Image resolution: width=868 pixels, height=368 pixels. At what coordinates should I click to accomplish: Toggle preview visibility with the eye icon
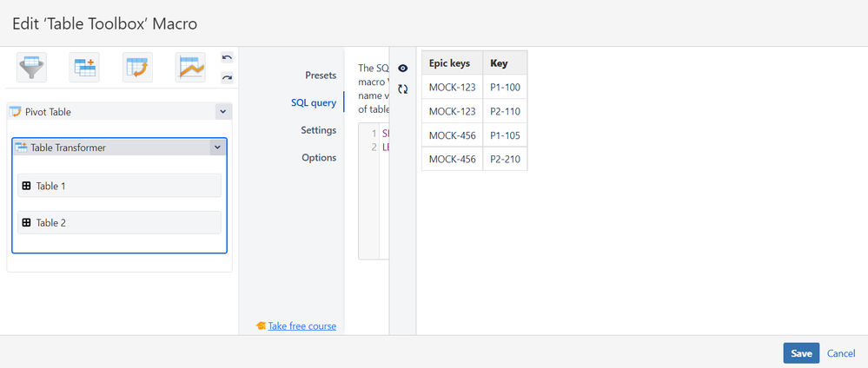pos(403,68)
